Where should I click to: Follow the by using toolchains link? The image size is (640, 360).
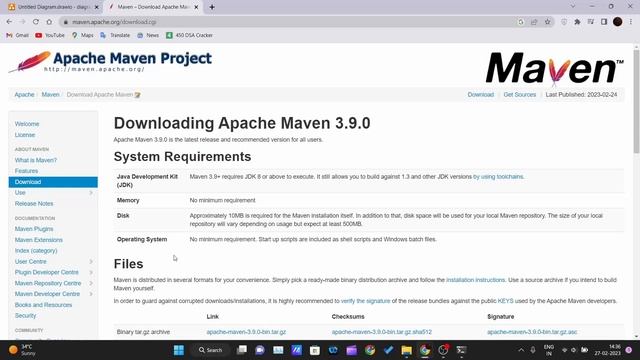click(498, 177)
